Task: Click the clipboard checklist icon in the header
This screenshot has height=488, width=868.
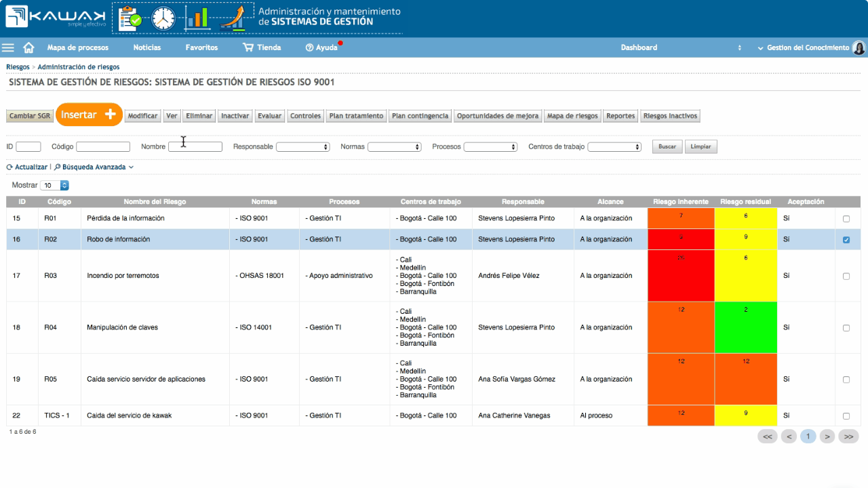Action: [x=127, y=18]
